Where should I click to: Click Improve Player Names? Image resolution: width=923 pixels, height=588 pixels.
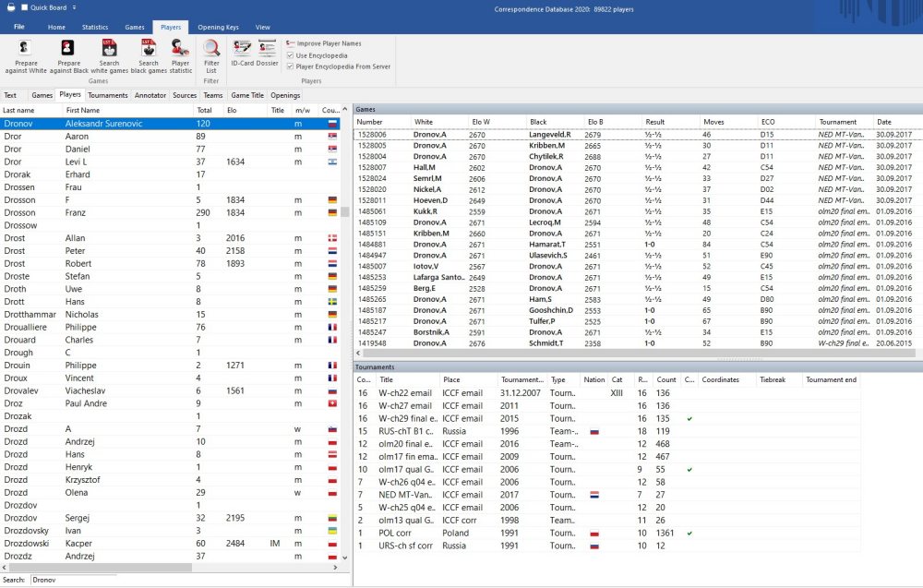323,43
